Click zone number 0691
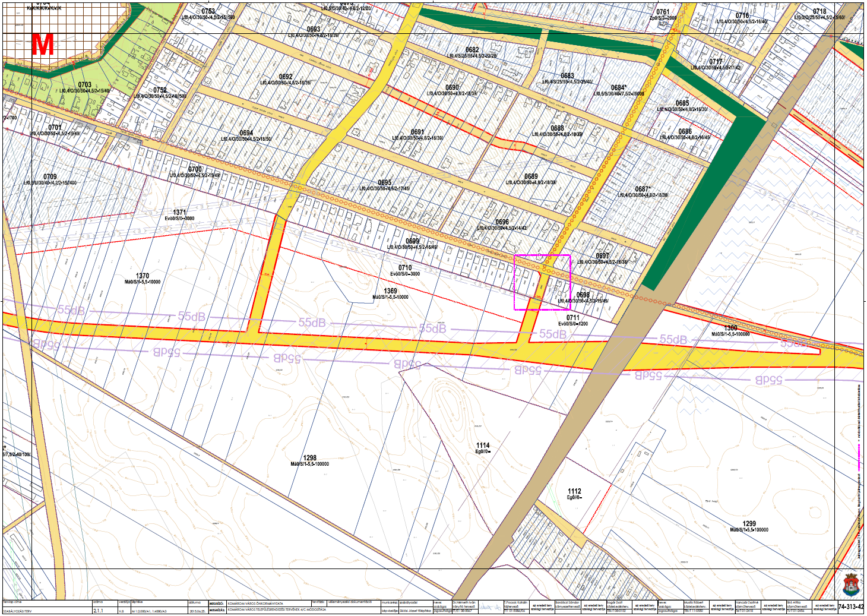The height and width of the screenshot is (616, 867). pyautogui.click(x=417, y=132)
